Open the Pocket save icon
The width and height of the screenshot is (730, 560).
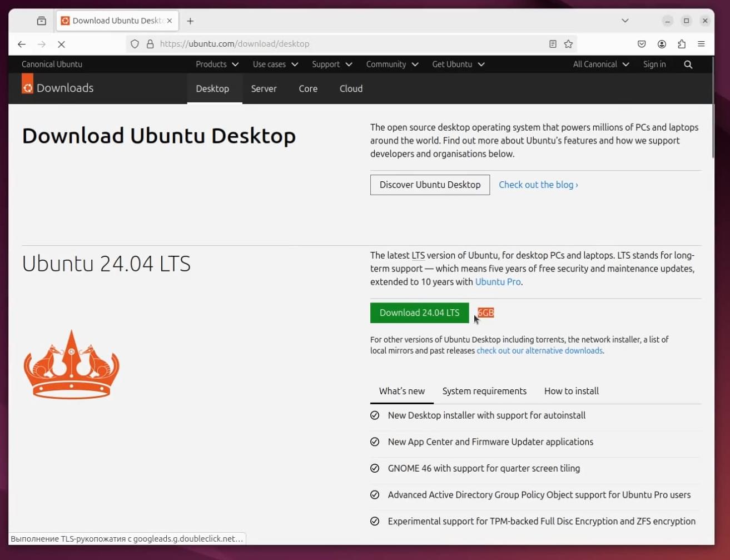point(642,44)
